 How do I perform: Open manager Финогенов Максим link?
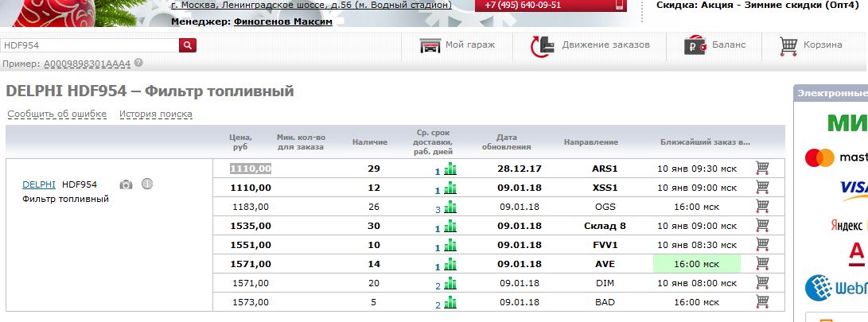[283, 21]
